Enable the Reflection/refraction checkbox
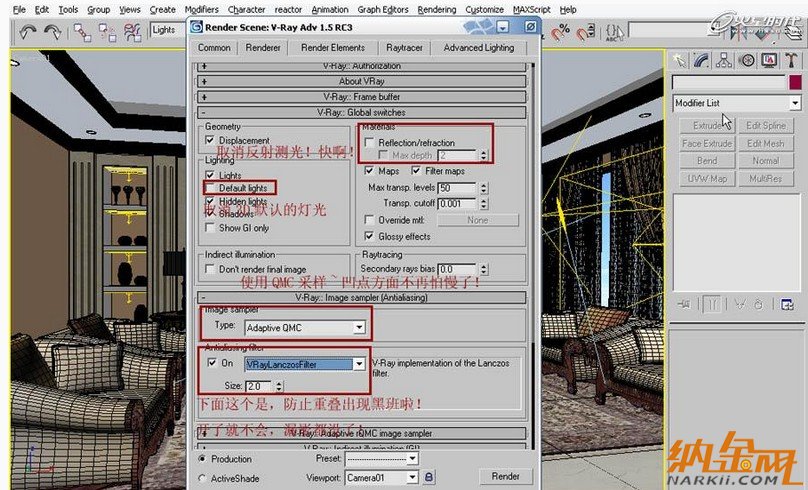Screen dimensions: 808x490 [x=370, y=143]
